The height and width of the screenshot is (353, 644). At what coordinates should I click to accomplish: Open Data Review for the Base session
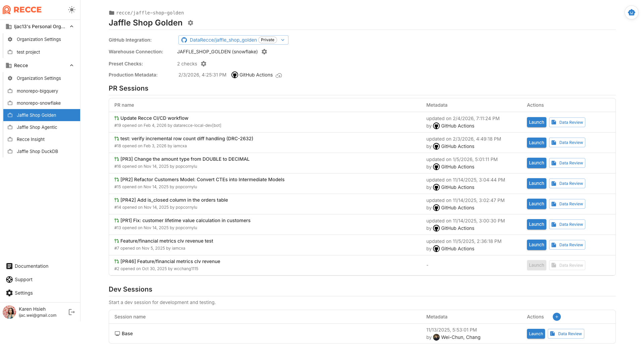click(566, 334)
